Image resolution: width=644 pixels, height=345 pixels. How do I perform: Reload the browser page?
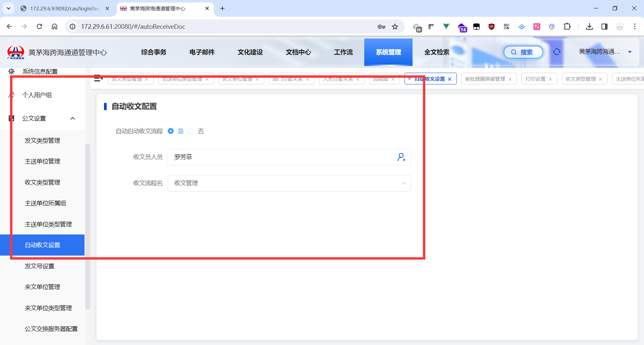point(39,26)
